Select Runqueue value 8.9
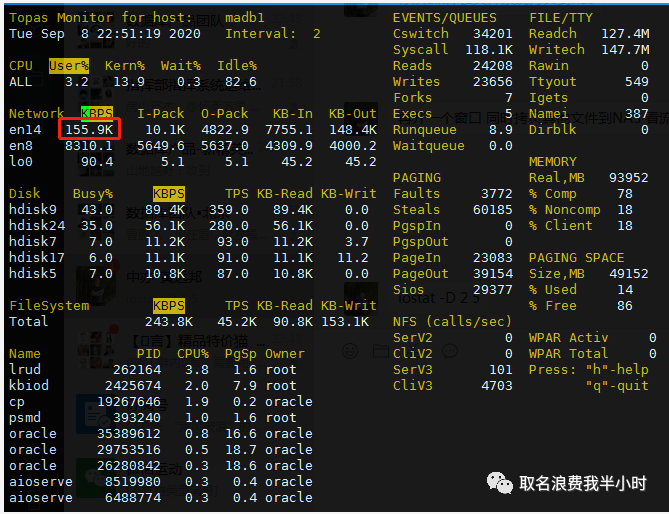 pos(501,129)
